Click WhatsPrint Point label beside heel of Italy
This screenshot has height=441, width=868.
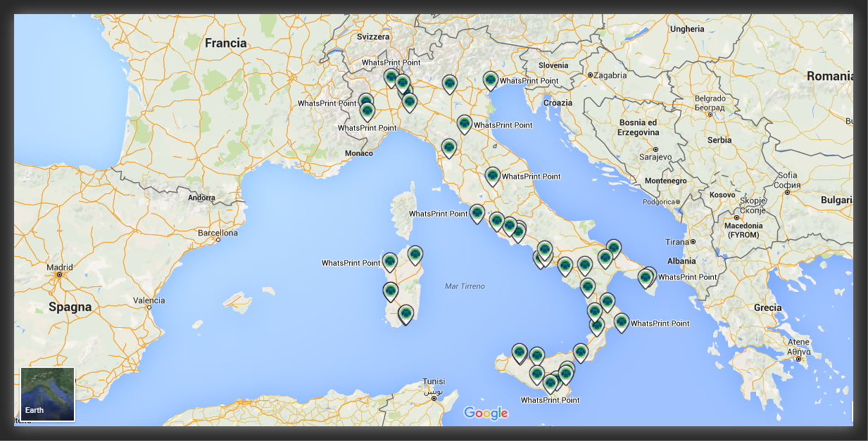coord(688,277)
